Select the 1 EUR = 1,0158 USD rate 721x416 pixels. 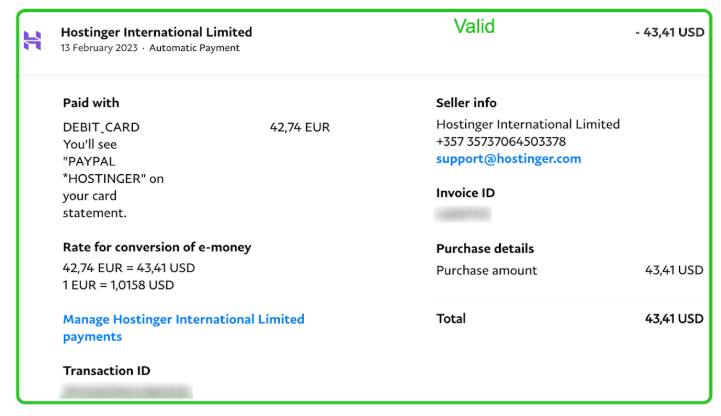118,285
